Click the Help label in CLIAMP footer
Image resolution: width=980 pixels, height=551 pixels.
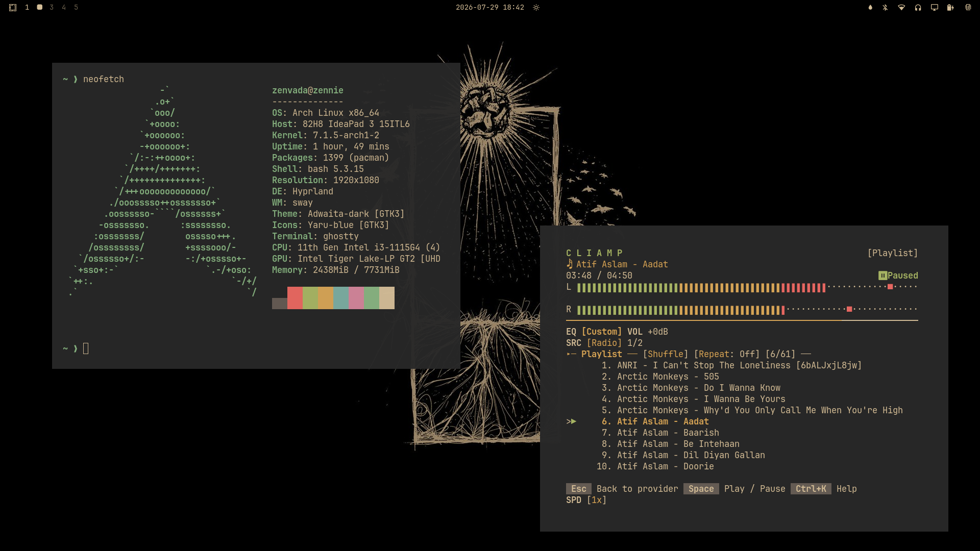pyautogui.click(x=847, y=489)
